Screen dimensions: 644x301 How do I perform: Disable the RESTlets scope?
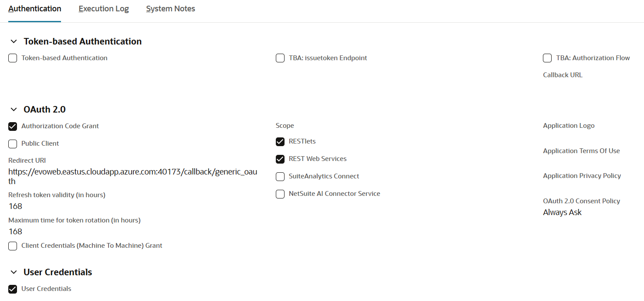coord(280,141)
